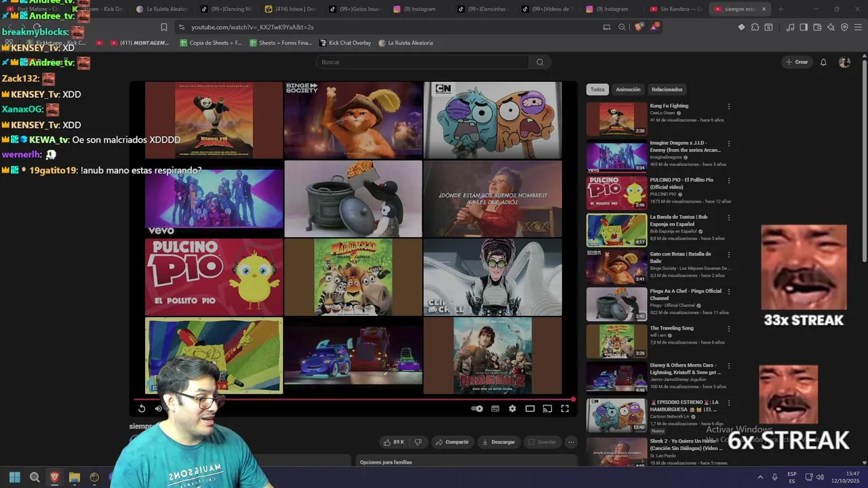Open new browser tab plus button
Screen dimensions: 868x488
781,9
